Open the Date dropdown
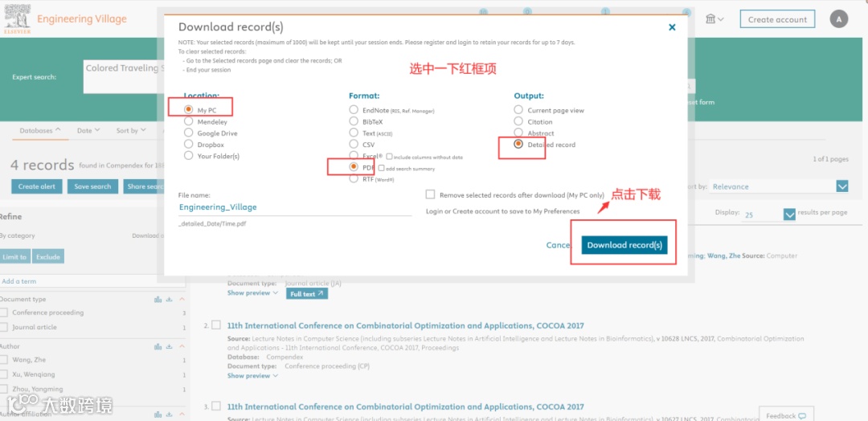Screen dimensions: 868x421 88,131
